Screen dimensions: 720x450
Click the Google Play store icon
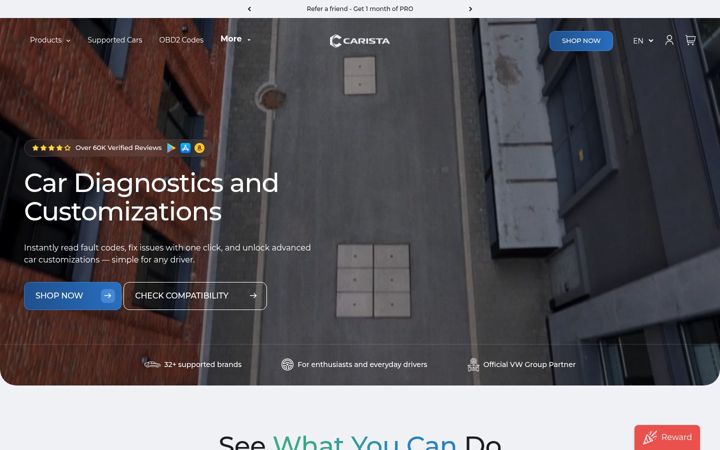click(171, 148)
